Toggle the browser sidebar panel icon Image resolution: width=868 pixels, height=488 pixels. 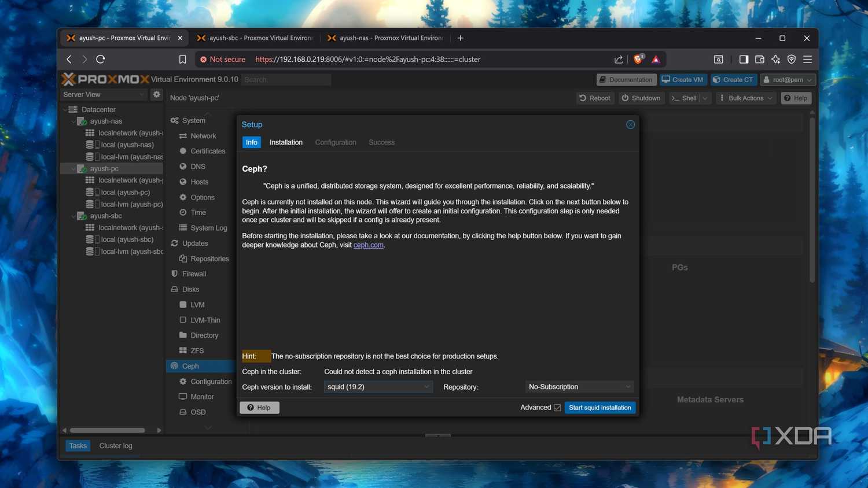pos(744,59)
